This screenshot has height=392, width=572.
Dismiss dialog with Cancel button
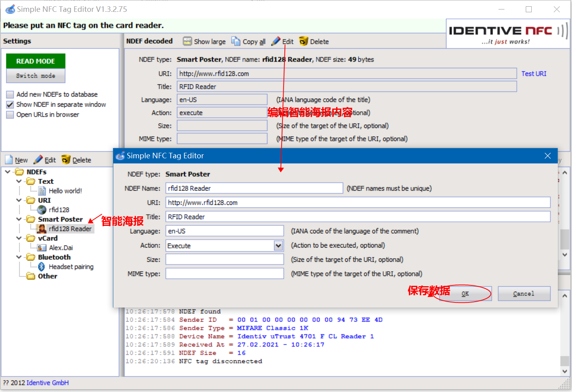point(524,294)
